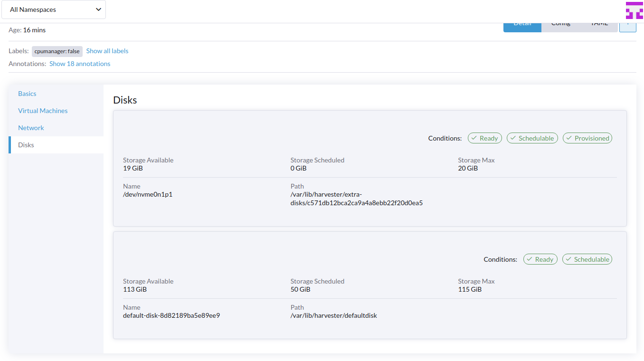Open the purple user avatar menu
The image size is (644, 361).
[634, 10]
